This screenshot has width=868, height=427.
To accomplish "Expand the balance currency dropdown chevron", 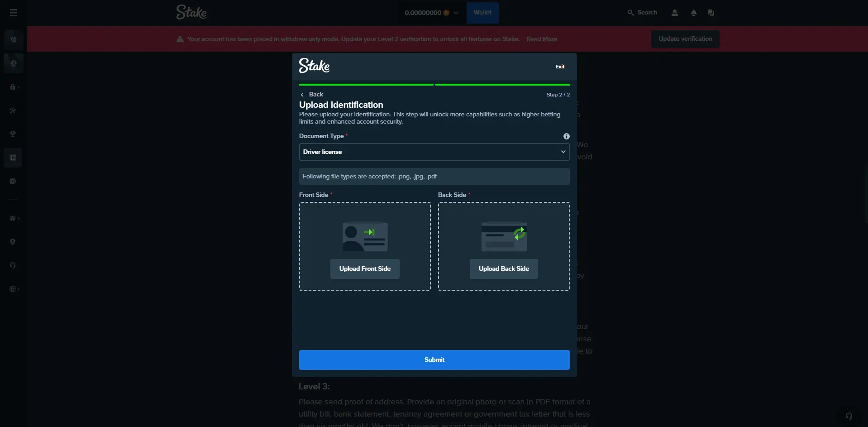I will click(456, 13).
